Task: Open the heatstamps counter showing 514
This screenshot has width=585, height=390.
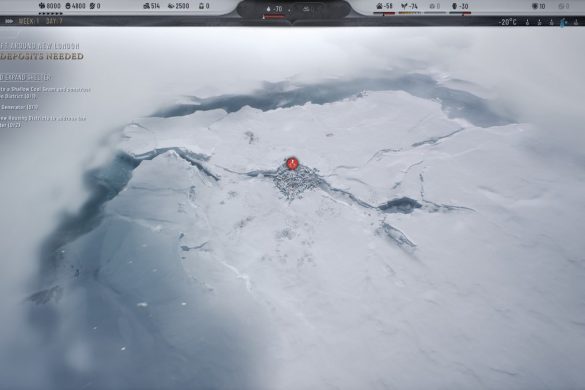Action: pos(152,6)
